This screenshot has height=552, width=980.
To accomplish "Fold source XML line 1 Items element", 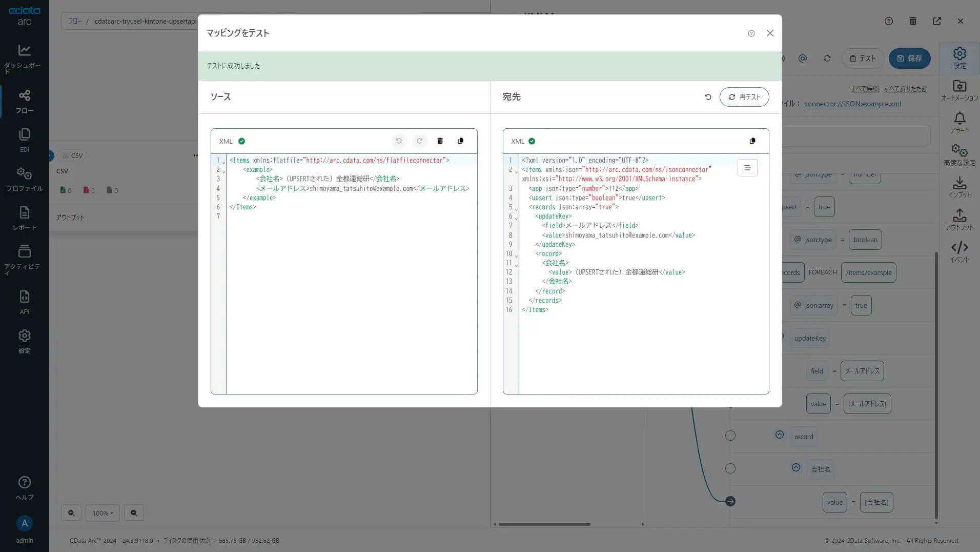I will 223,162.
